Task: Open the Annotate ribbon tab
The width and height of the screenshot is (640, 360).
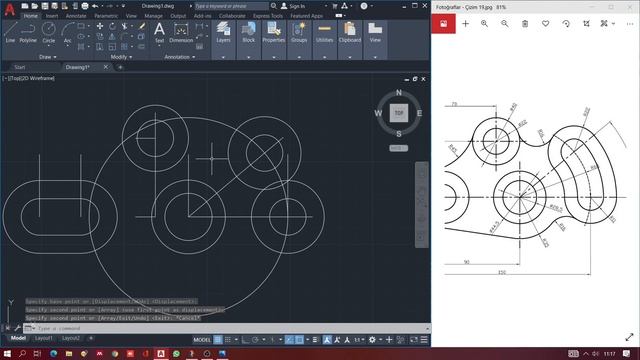Action: (76, 16)
